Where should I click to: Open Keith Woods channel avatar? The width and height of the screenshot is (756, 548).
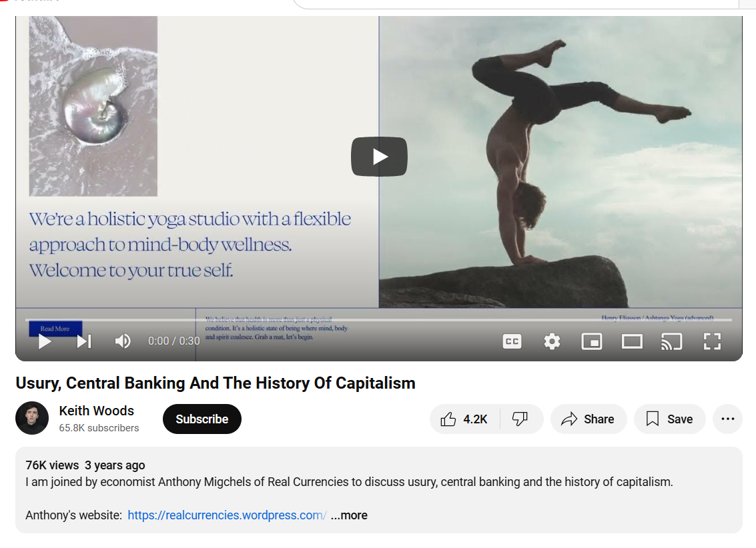(x=32, y=418)
